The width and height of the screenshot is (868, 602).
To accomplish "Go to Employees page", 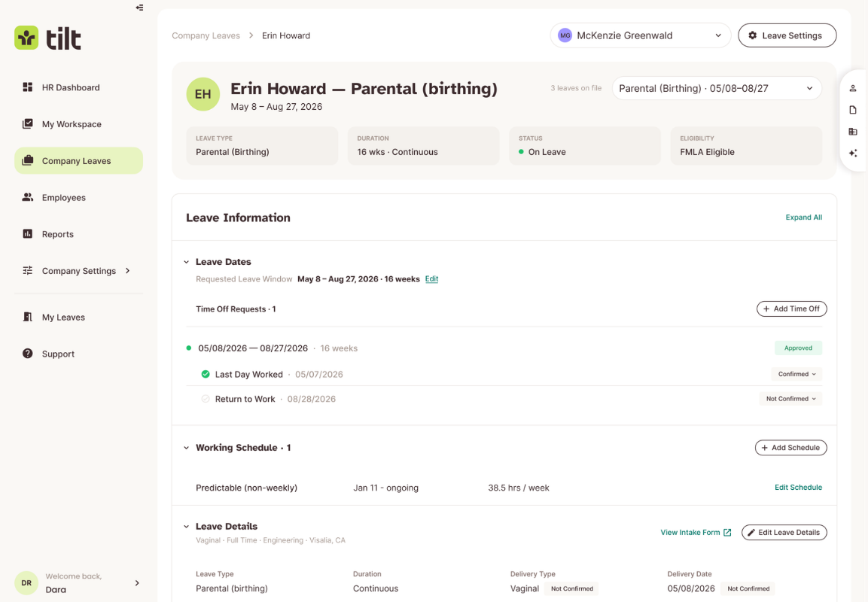I will tap(78, 197).
